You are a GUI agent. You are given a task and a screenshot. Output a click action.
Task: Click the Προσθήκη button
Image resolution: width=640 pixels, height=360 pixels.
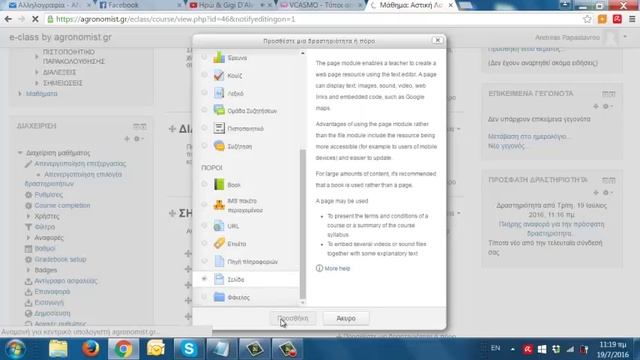point(293,318)
